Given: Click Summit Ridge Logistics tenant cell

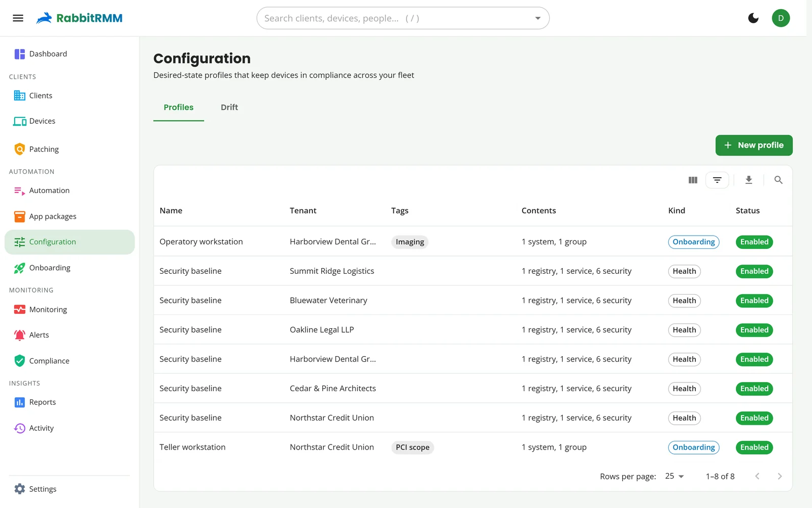Looking at the screenshot, I should tap(332, 271).
